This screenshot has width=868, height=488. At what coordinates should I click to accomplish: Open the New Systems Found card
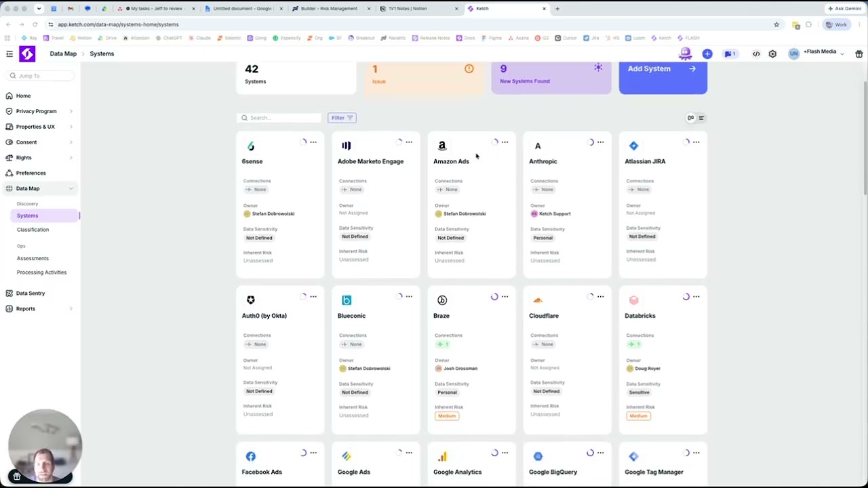(x=551, y=77)
